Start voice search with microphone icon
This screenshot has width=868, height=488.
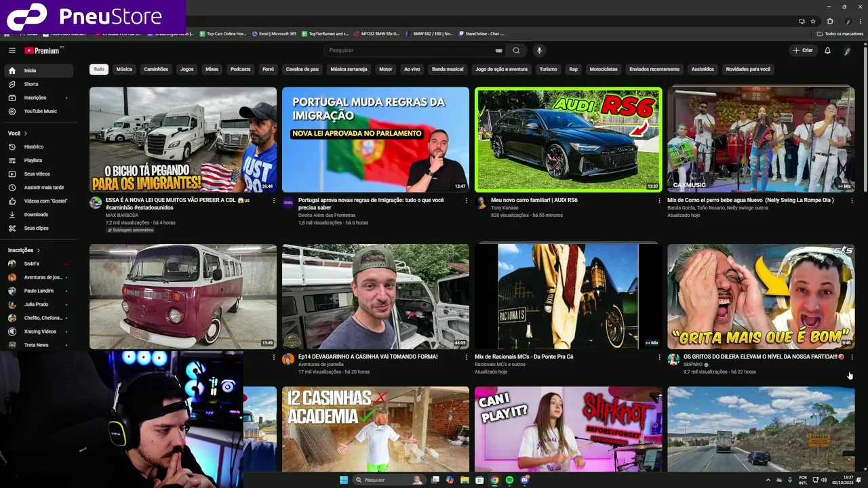(539, 50)
